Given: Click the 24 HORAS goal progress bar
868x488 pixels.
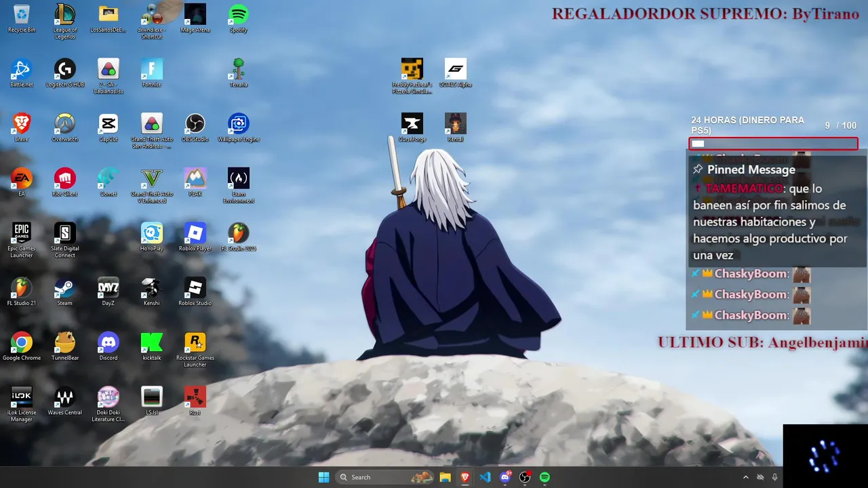Looking at the screenshot, I should tap(774, 144).
